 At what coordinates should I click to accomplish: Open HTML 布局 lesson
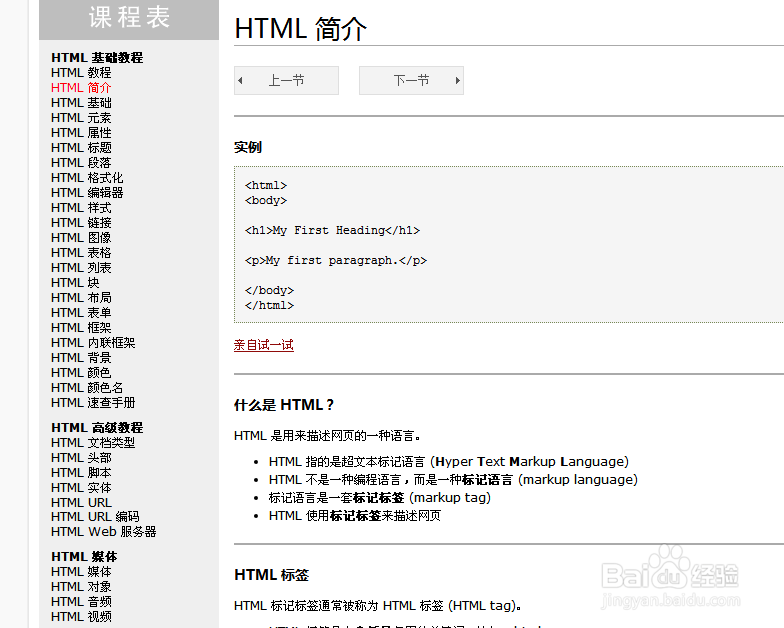(81, 298)
